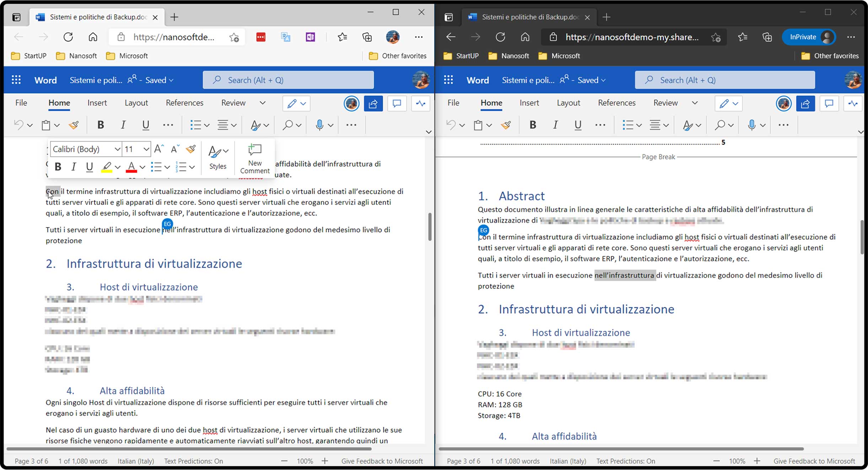Click Italian (Italy) language in right status bar
Viewport: 868px width, 470px height.
568,461
